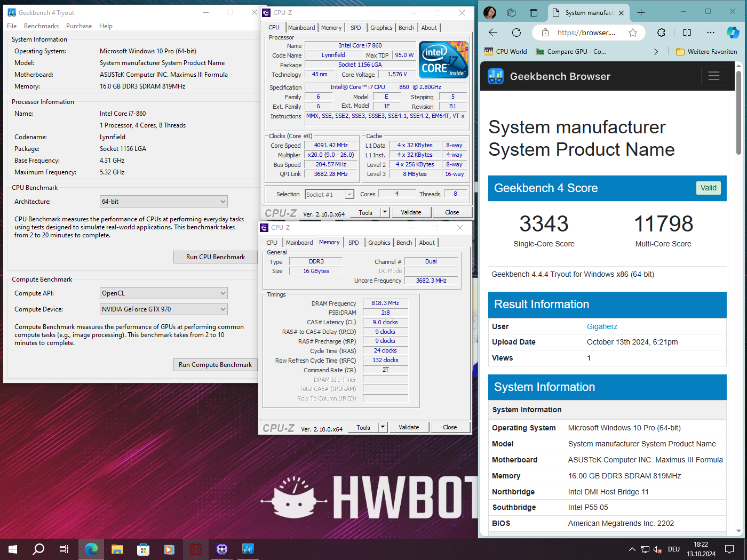Go back in Edge browser
Screen dimensions: 747x560
point(493,33)
